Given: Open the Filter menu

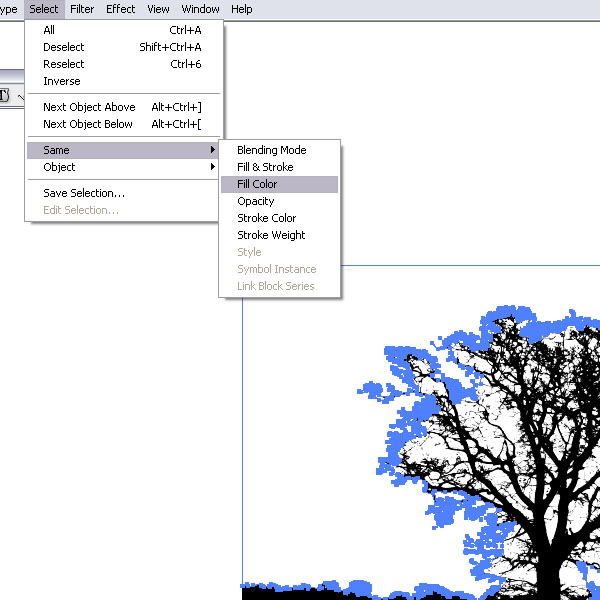Looking at the screenshot, I should [82, 9].
